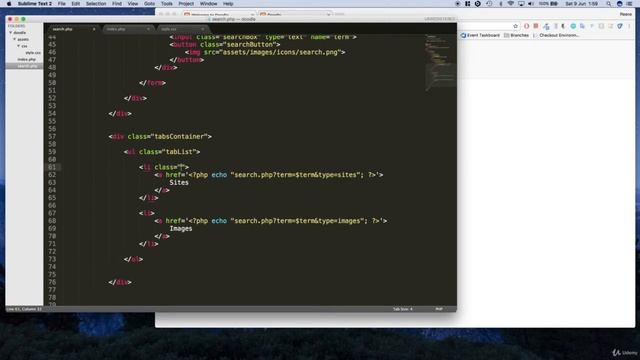Collapse the doodle folder in sidebar
Image resolution: width=640 pixels, height=360 pixels.
tap(11, 33)
